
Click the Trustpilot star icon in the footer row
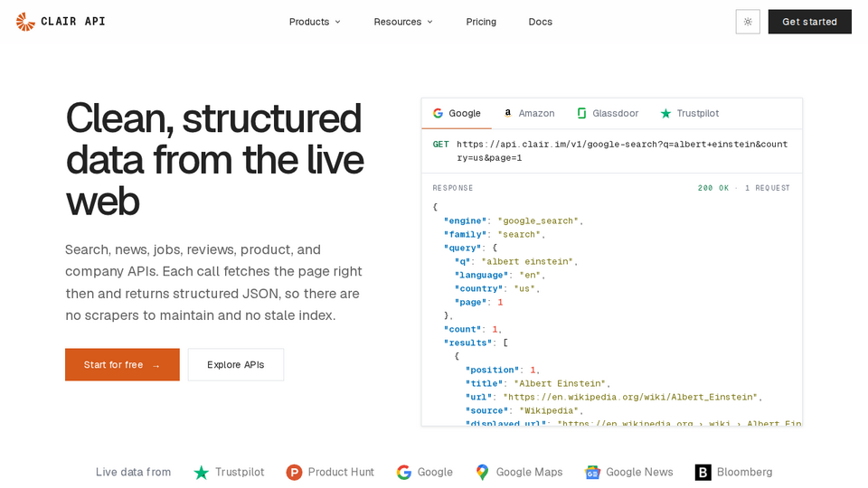pyautogui.click(x=202, y=473)
